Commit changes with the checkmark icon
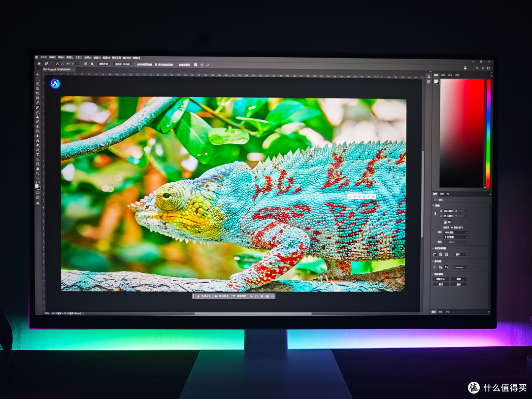Image resolution: width=532 pixels, height=399 pixels. [x=208, y=65]
